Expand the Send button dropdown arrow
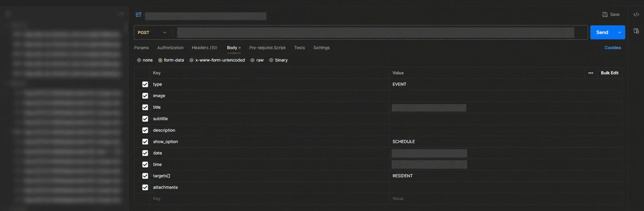644x211 pixels. click(x=620, y=33)
